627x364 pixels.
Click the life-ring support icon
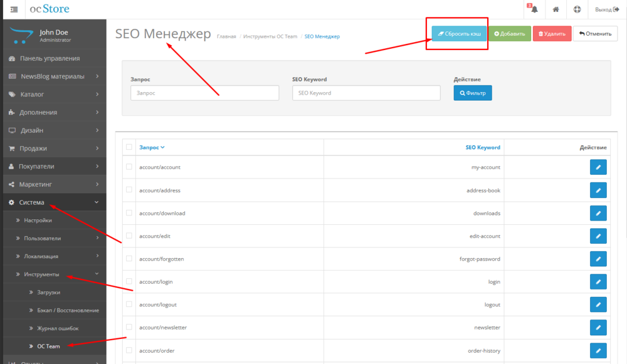[x=577, y=9]
